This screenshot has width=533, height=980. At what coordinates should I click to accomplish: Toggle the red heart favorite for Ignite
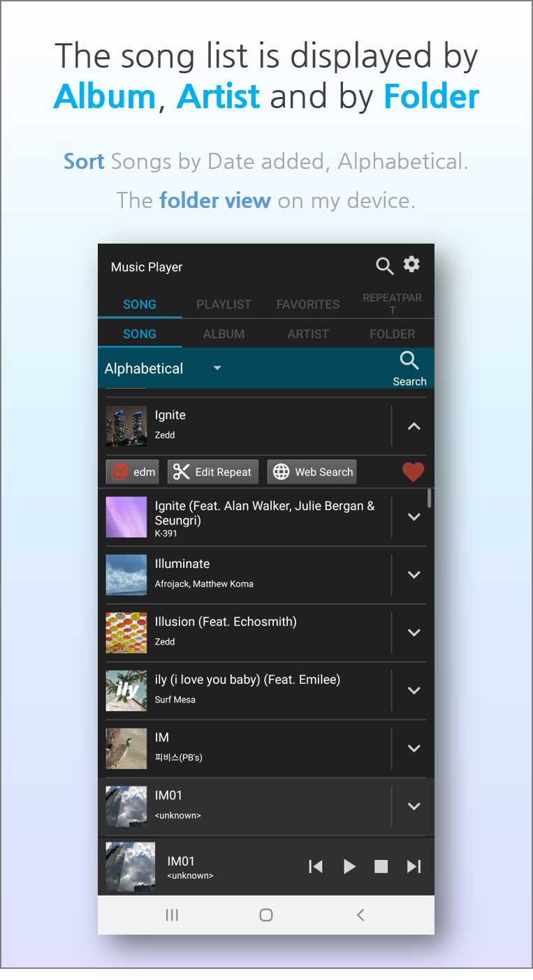[x=413, y=472]
